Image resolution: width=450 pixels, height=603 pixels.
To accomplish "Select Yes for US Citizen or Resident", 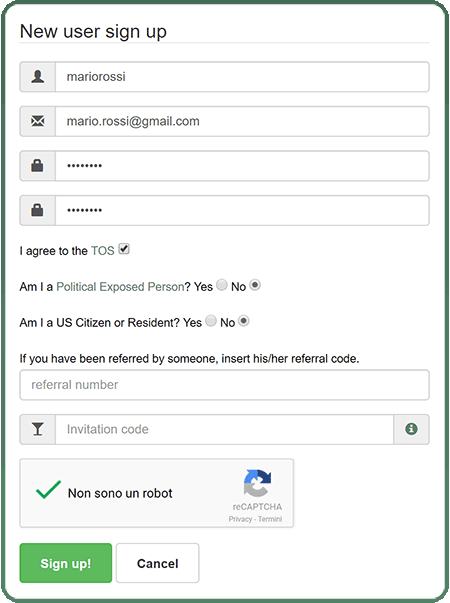I will click(x=211, y=321).
